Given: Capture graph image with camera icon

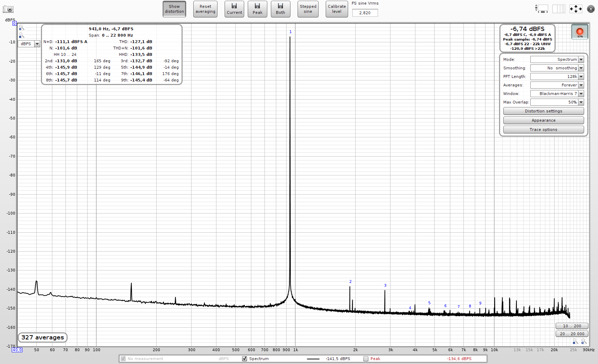Looking at the screenshot, I should coord(8,9).
